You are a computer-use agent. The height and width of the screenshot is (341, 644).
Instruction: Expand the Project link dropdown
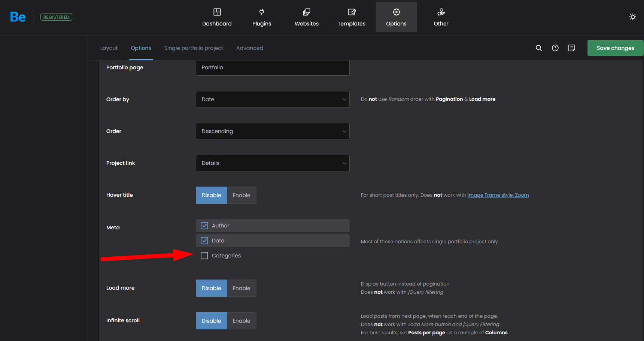tap(272, 163)
